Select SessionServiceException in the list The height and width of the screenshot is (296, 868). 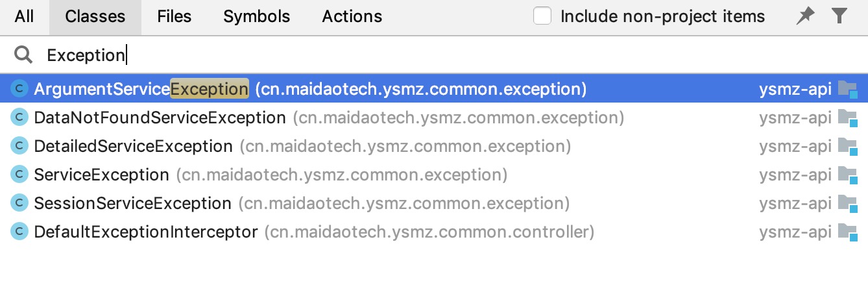(x=132, y=203)
